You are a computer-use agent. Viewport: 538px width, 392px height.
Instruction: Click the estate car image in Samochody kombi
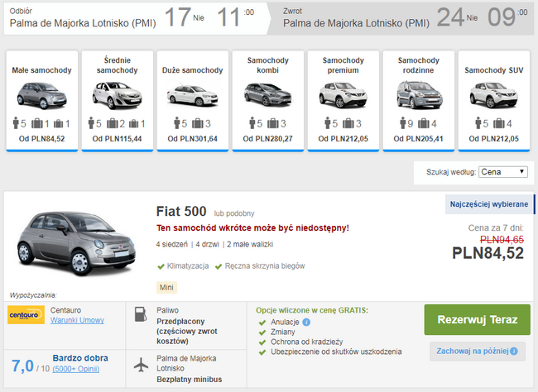[268, 94]
